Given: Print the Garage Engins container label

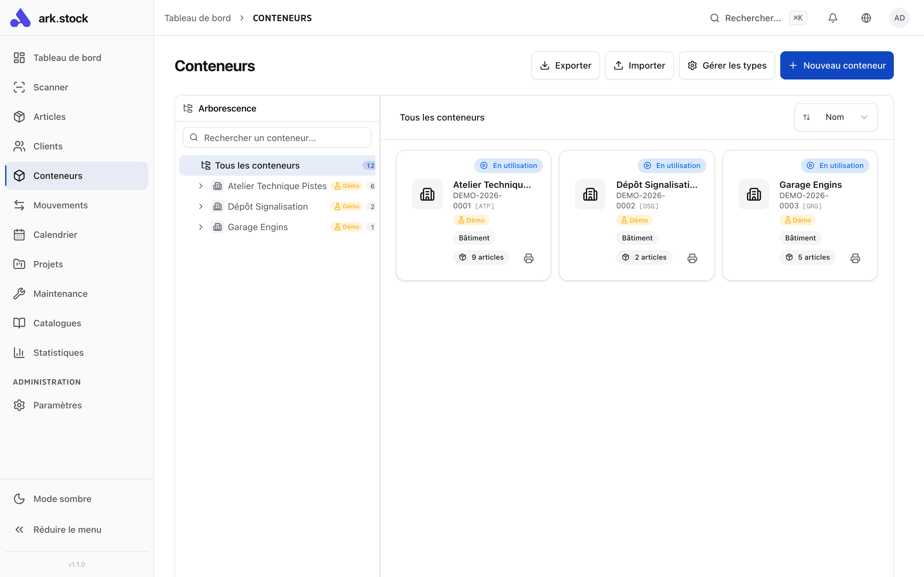Looking at the screenshot, I should 855,258.
